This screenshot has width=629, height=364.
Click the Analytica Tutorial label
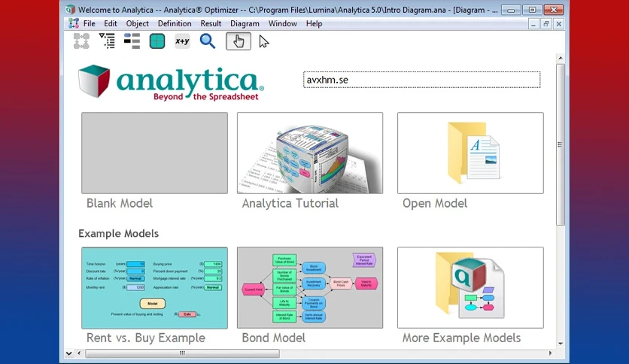click(290, 203)
